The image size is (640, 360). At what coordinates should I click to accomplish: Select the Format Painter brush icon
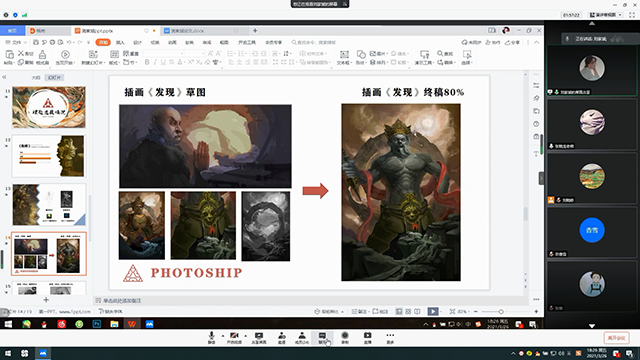[x=42, y=54]
